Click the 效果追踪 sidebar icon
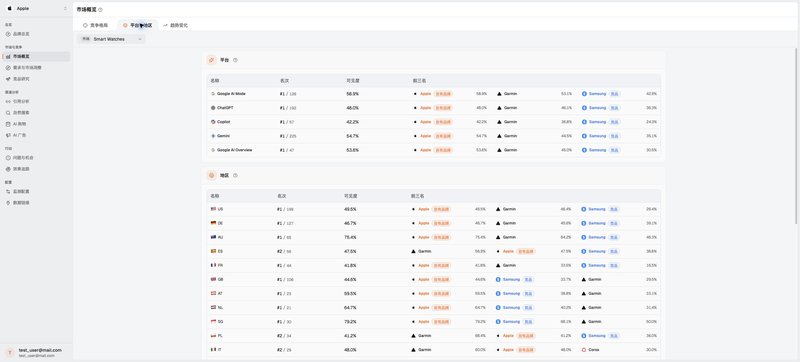Viewport: 800px width, 362px height. 8,169
